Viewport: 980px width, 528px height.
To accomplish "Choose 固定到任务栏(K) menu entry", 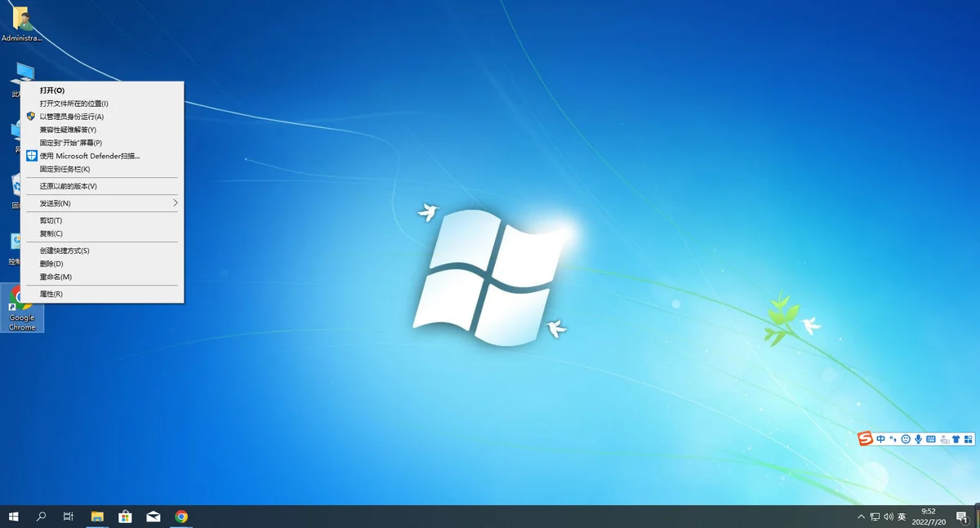I will pyautogui.click(x=102, y=169).
